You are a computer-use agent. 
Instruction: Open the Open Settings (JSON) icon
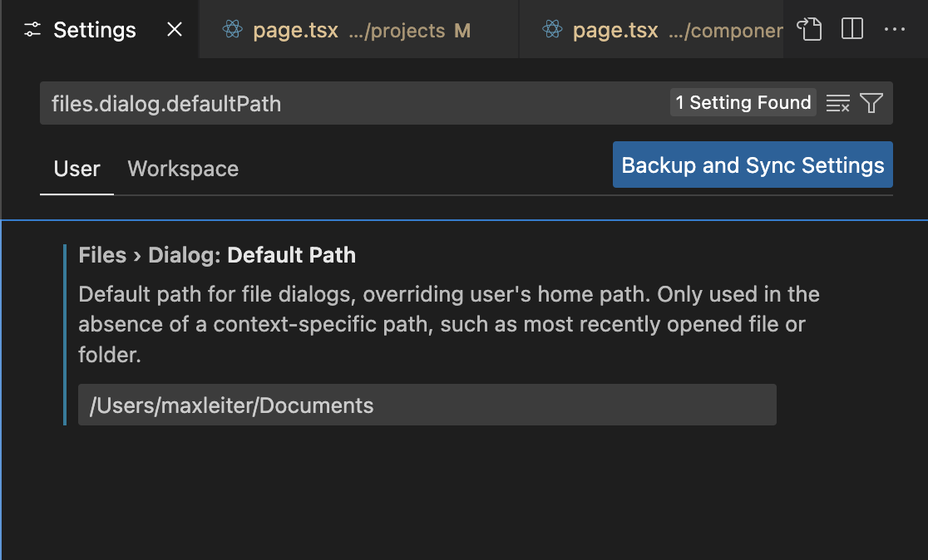click(x=808, y=29)
